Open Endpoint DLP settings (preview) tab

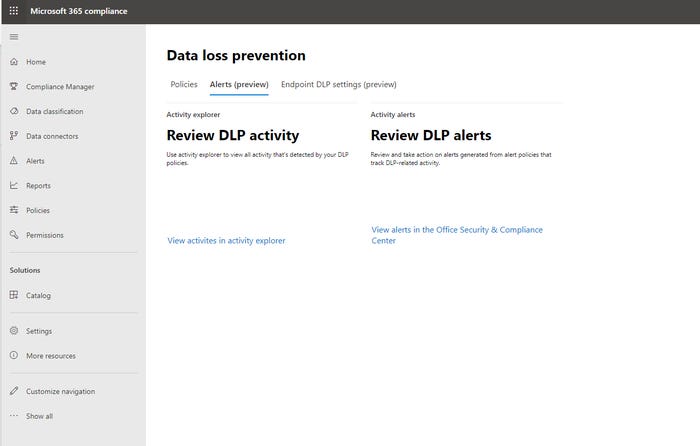(x=339, y=85)
